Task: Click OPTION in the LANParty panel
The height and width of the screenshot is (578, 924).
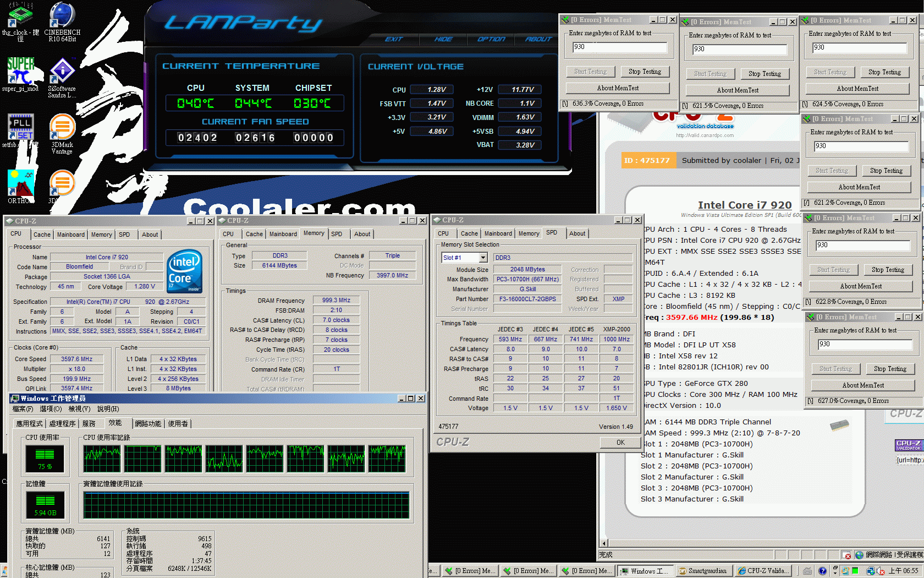Action: click(491, 39)
